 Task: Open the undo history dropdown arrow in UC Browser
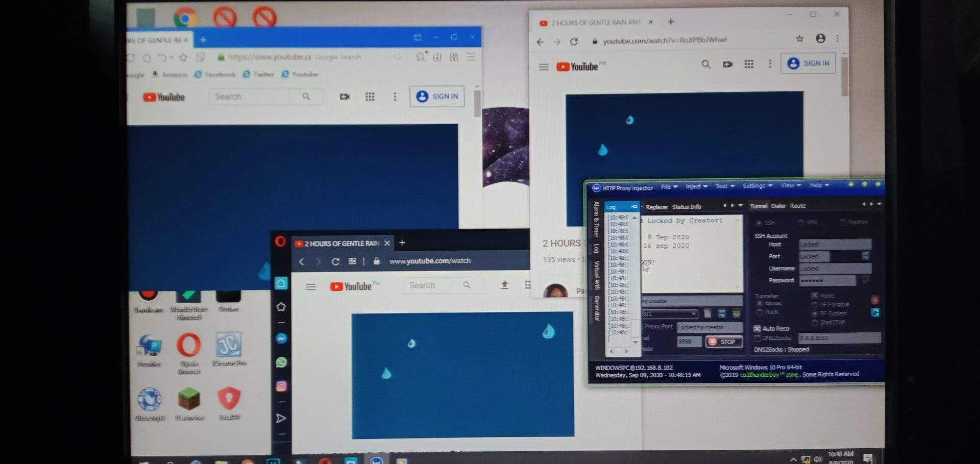tap(171, 58)
